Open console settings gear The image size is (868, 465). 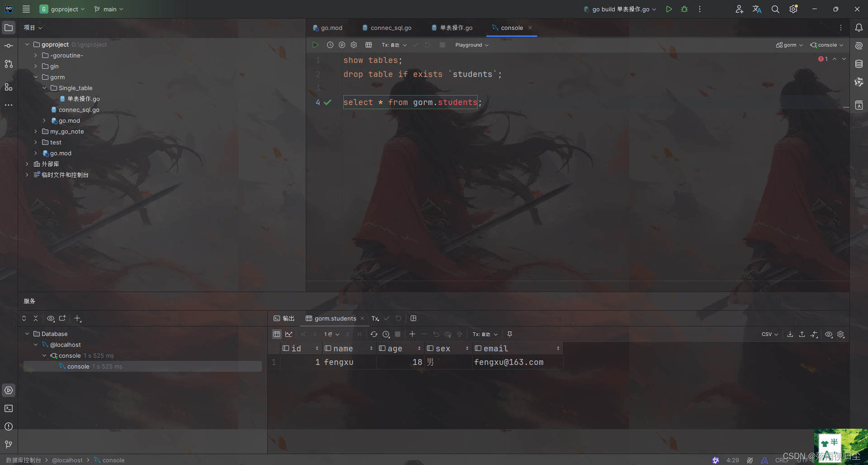point(354,45)
